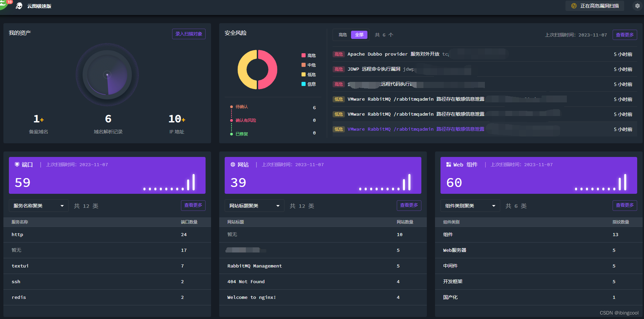Open the 网站标题聚类 dropdown

[x=254, y=206]
